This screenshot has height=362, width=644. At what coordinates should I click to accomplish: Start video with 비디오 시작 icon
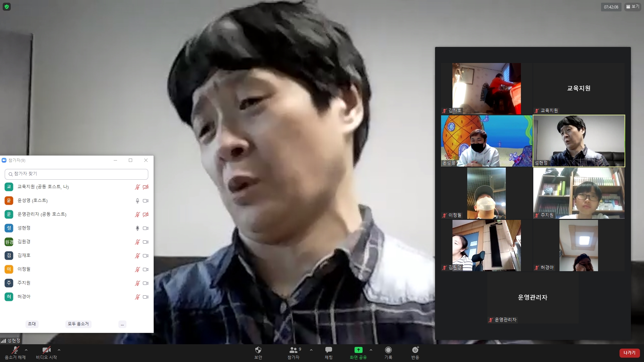point(46,350)
